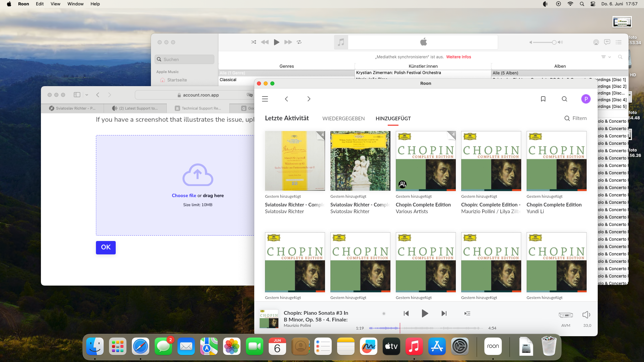Screen dimensions: 644x362
Task: Go forward in Roon navigation
Action: click(309, 99)
